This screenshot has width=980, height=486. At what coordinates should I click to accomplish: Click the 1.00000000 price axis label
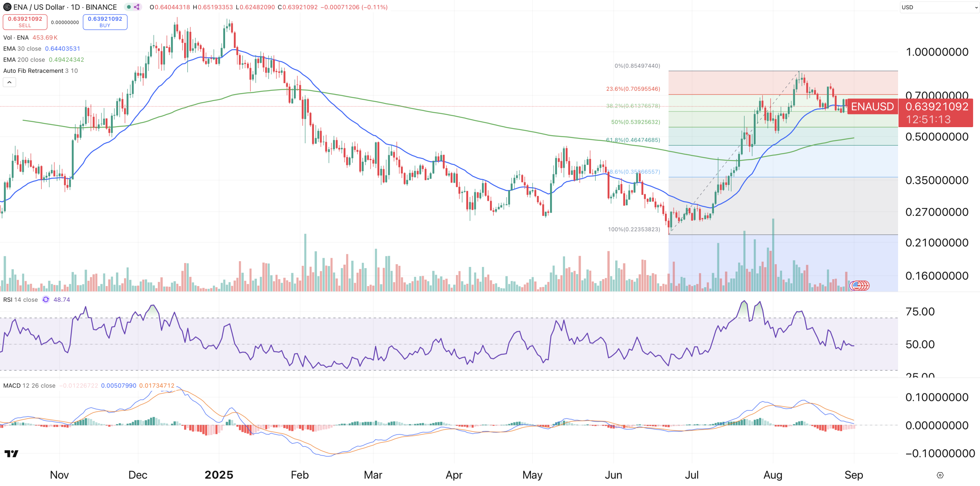[x=937, y=52]
